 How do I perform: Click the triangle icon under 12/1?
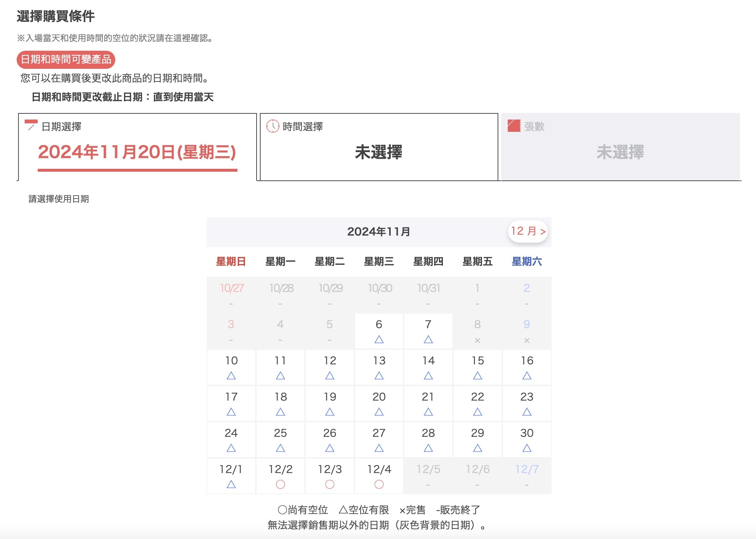tap(231, 484)
